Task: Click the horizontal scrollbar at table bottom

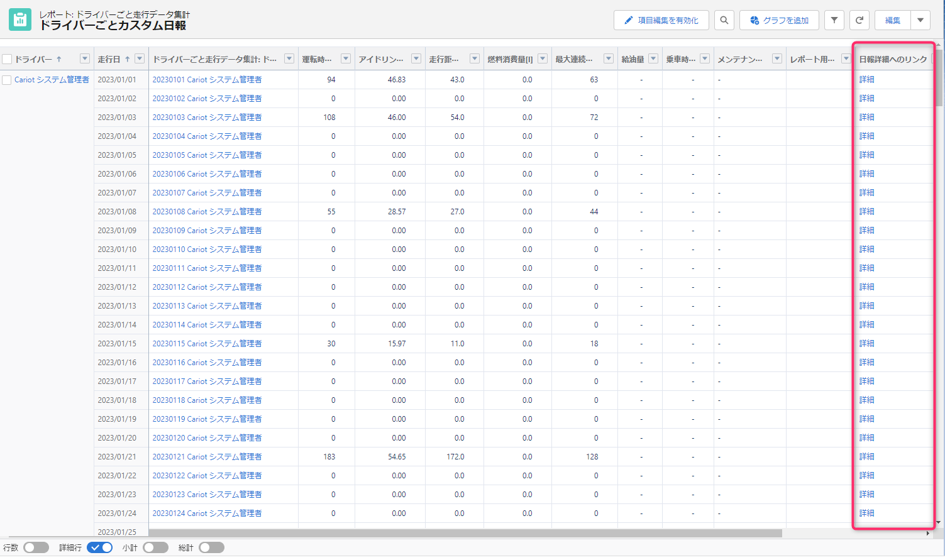Action: pyautogui.click(x=465, y=533)
